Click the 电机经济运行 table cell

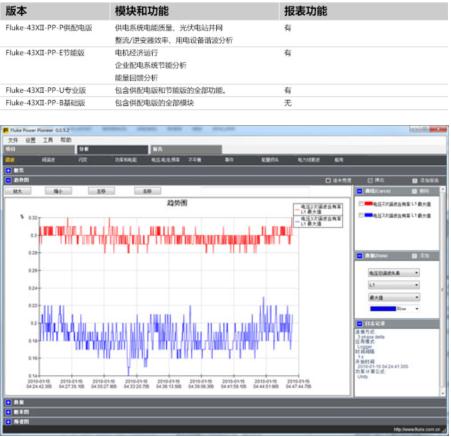point(136,53)
